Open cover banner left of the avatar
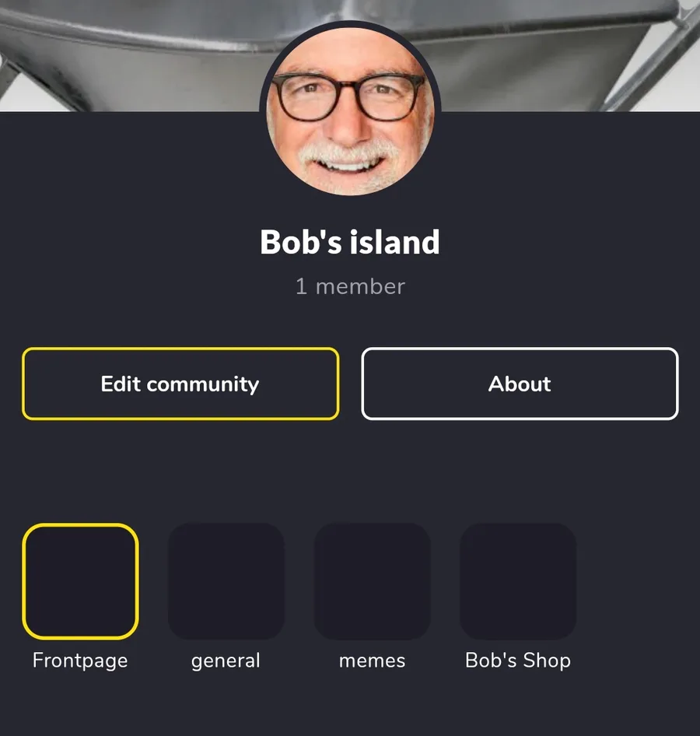The image size is (700, 736). [129, 55]
